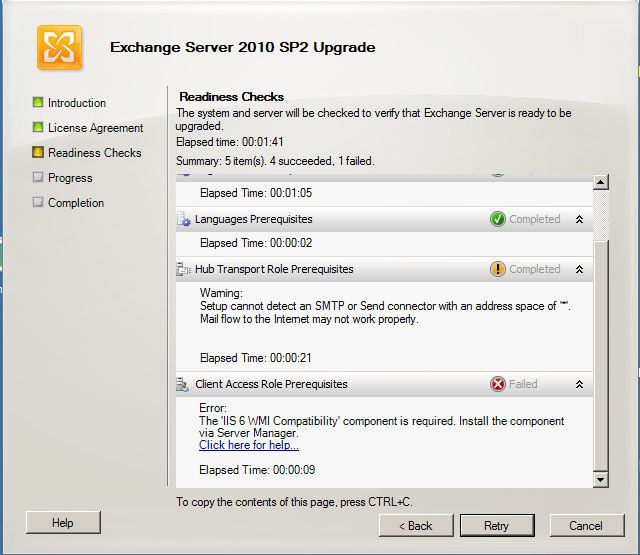Select Completion in the wizard steps
This screenshot has height=555, width=640.
point(76,203)
